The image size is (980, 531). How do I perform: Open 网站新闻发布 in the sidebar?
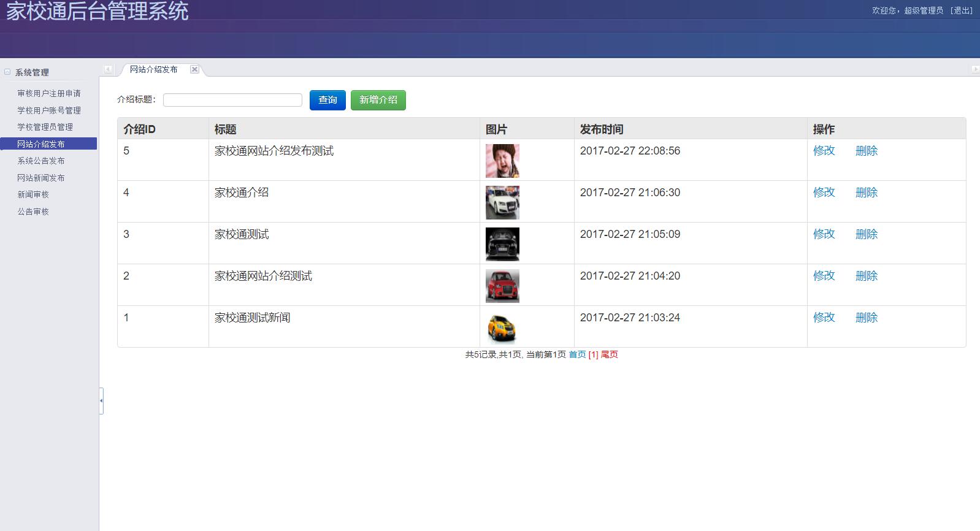pos(41,178)
